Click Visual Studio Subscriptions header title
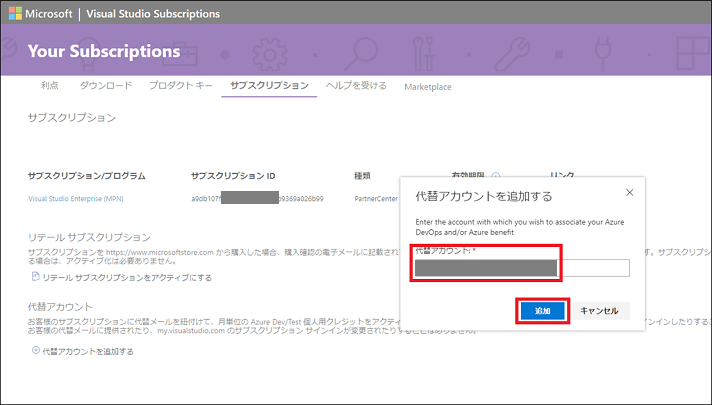This screenshot has height=405, width=712. coord(153,14)
